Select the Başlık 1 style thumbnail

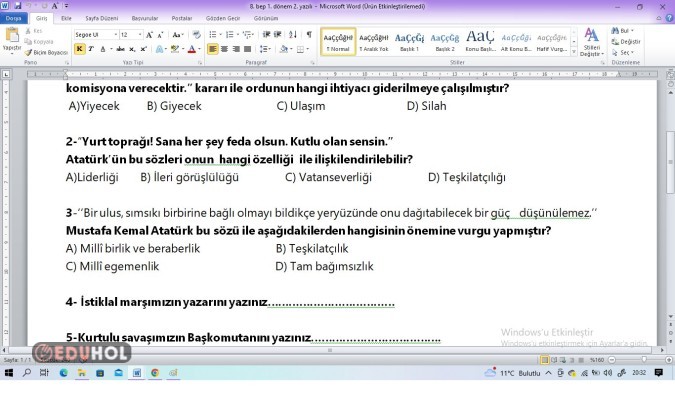(409, 42)
